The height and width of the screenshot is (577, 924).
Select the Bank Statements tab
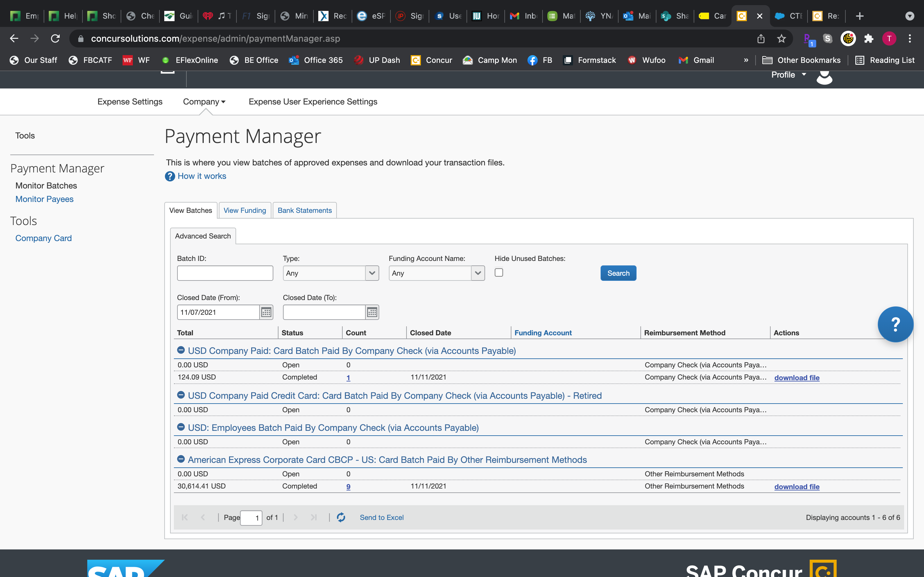pyautogui.click(x=305, y=210)
